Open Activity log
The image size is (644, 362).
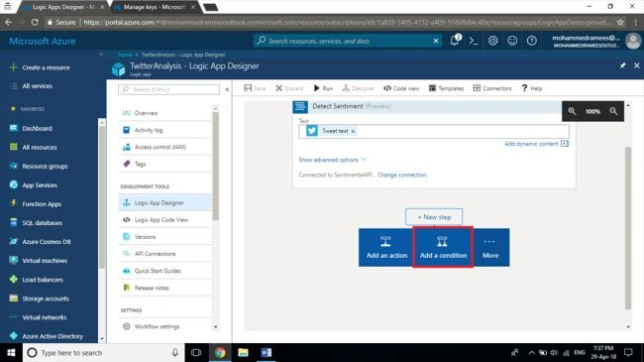tap(165, 130)
